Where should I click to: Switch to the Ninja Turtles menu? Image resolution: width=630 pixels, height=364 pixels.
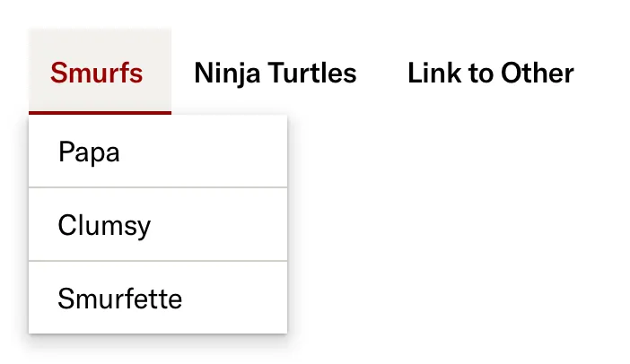coord(275,73)
